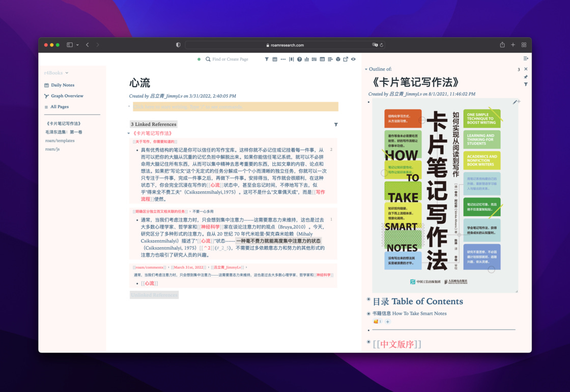Click the reference count 2 beside first block
The height and width of the screenshot is (392, 570).
tap(331, 150)
